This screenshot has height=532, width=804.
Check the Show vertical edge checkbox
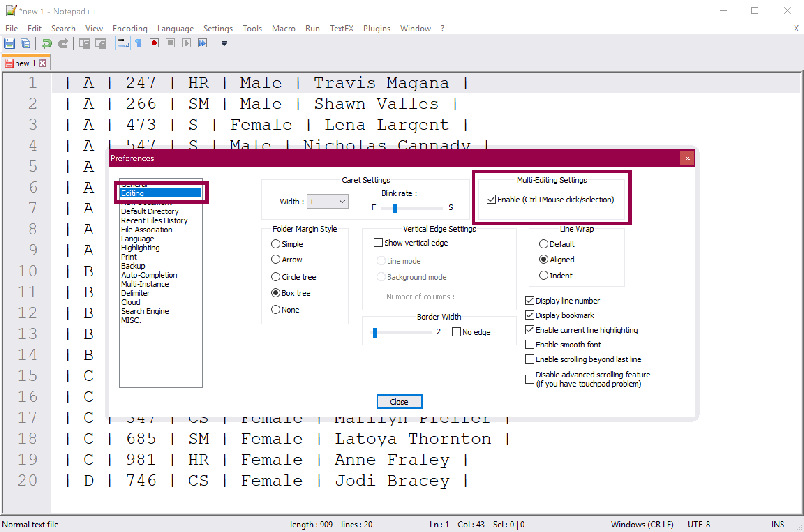click(378, 243)
